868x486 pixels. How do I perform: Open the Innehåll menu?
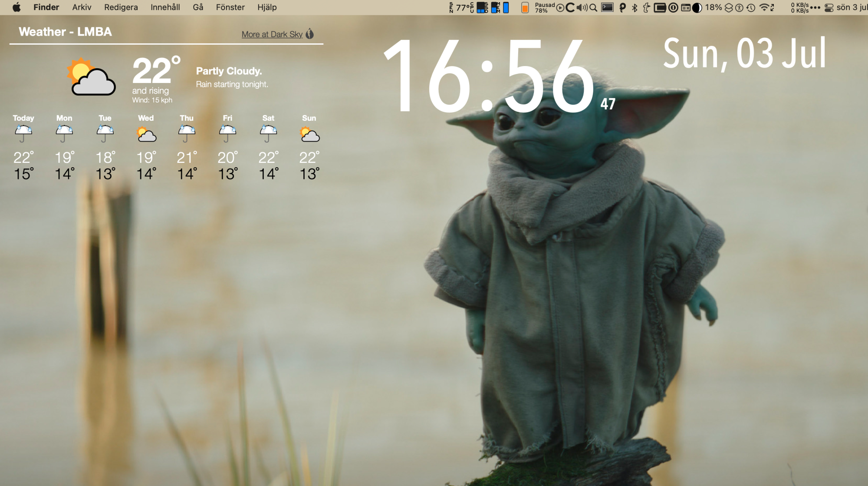pos(165,7)
